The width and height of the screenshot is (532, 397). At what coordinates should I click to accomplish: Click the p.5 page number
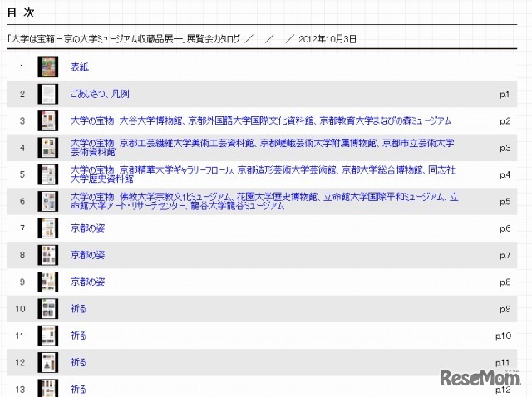(x=505, y=202)
